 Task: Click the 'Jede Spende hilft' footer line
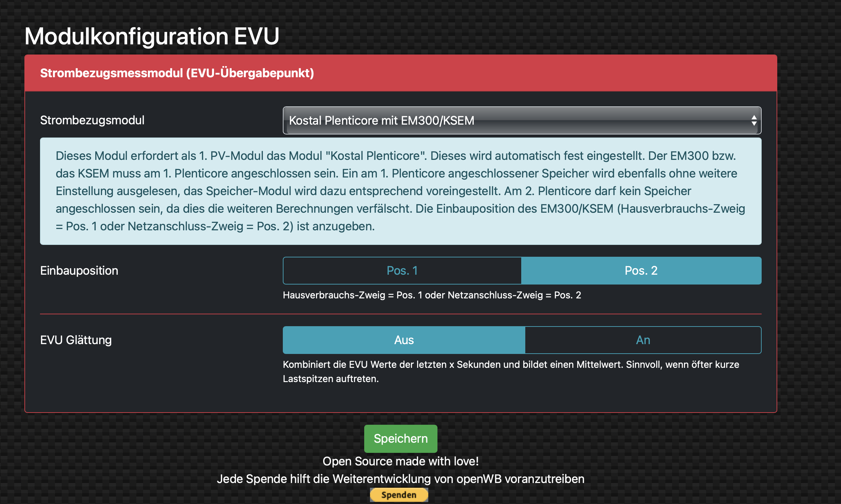pos(400,479)
